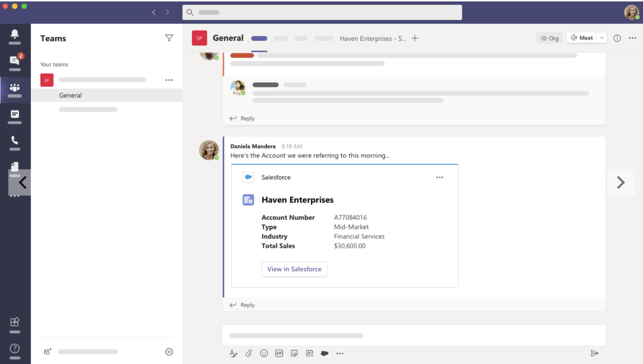Screen dimensions: 643x364
Task: Start a meeting with Meet button
Action: pos(582,38)
